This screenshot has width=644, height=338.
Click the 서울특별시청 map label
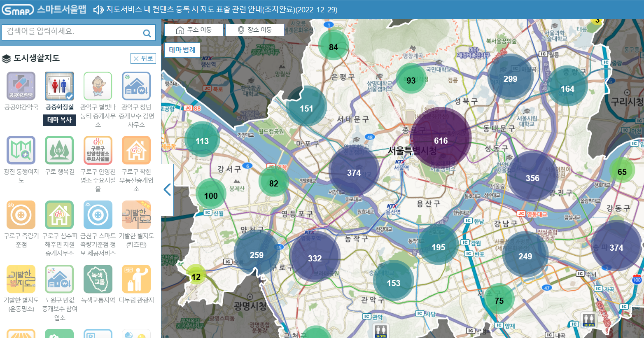tap(412, 151)
